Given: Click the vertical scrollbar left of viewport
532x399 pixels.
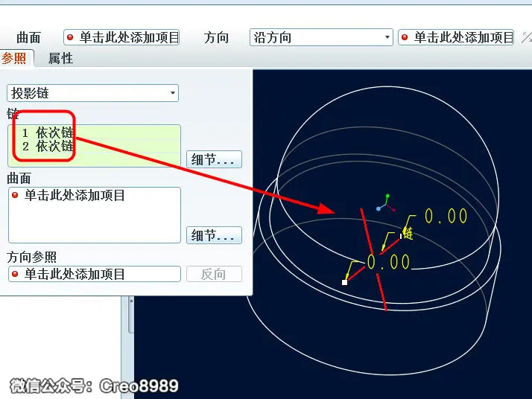Looking at the screenshot, I should click(131, 315).
